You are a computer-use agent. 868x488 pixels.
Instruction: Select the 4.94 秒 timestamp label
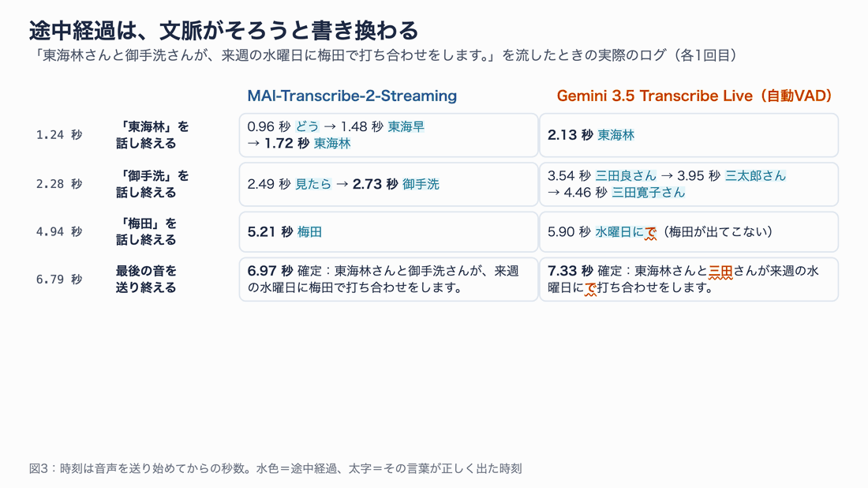(x=59, y=231)
